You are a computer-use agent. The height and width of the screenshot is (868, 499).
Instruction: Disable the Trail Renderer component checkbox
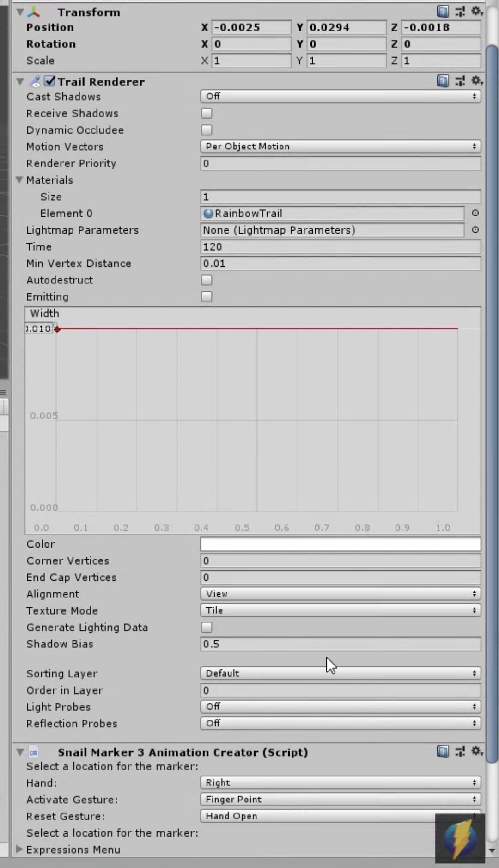[x=50, y=81]
